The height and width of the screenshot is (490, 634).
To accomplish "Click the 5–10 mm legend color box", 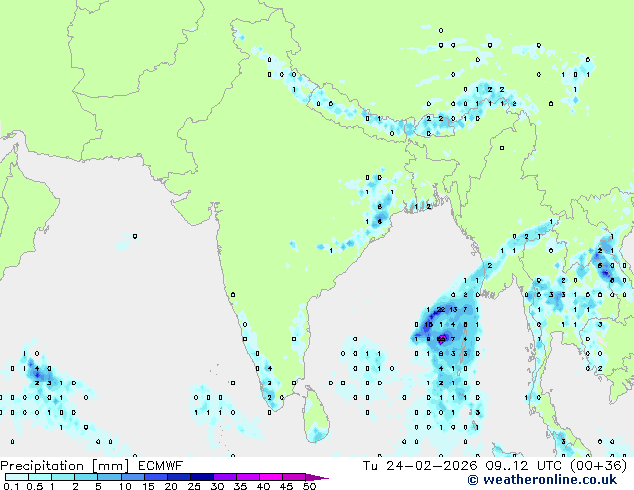I will 109,477.
